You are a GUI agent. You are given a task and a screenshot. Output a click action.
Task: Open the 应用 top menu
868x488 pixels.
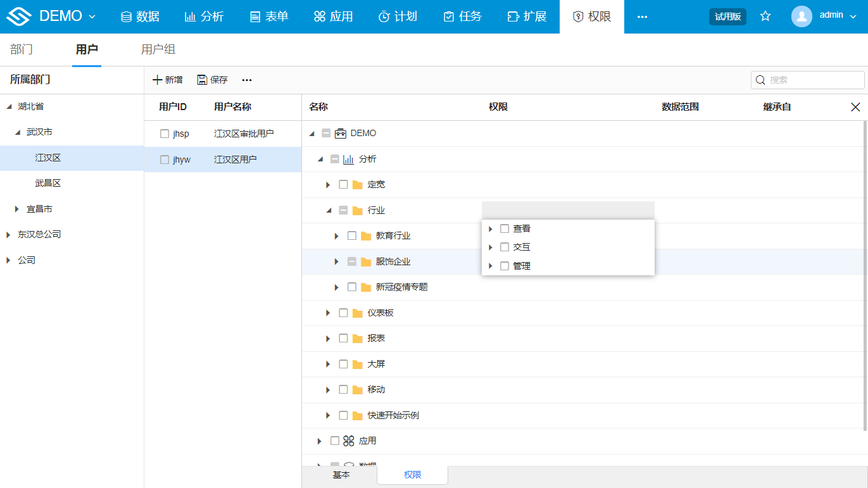334,16
